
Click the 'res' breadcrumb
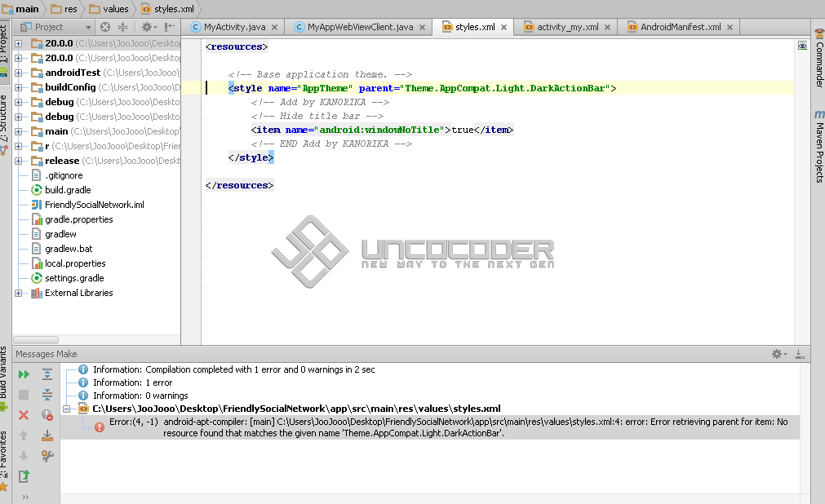coord(64,9)
